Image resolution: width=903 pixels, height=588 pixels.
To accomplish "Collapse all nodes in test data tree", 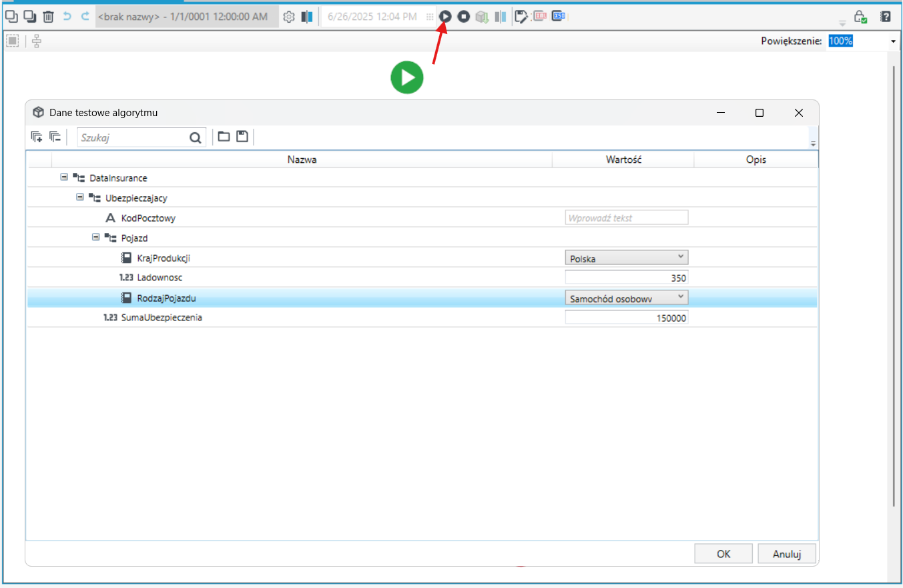I will [x=55, y=137].
